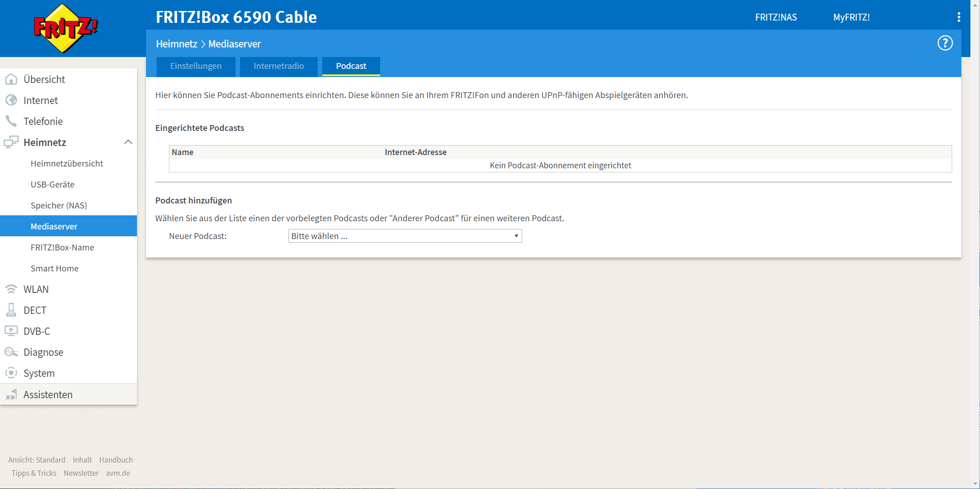Click the Internet globe icon
Viewport: 980px width, 489px height.
(x=11, y=100)
